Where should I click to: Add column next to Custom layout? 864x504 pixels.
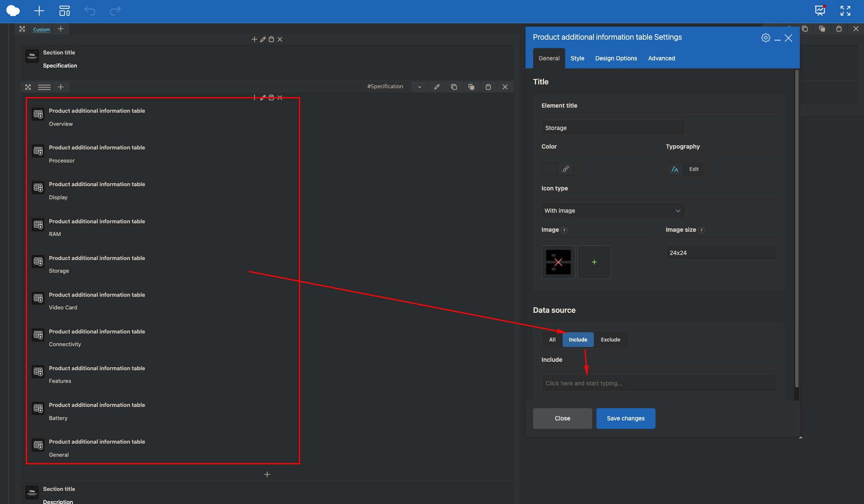pyautogui.click(x=61, y=29)
